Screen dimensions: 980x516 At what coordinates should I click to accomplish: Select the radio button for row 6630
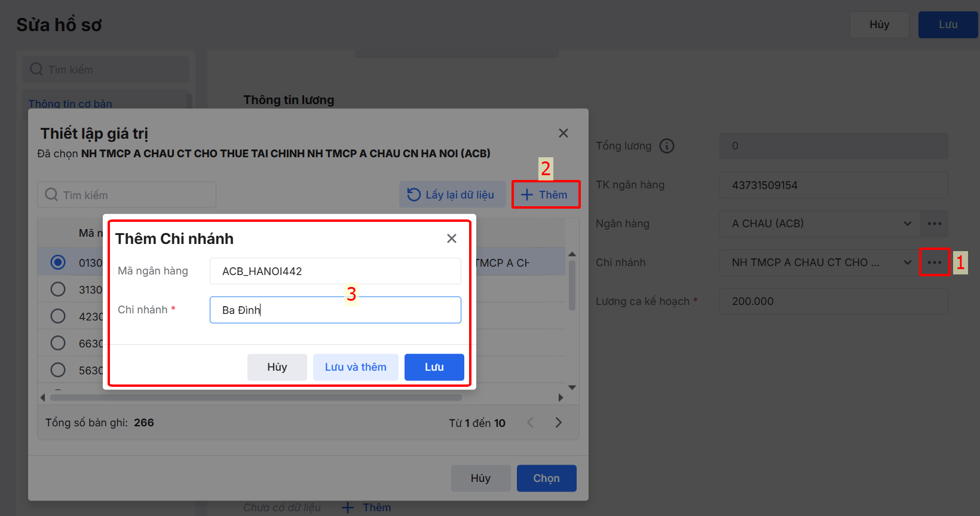[58, 343]
